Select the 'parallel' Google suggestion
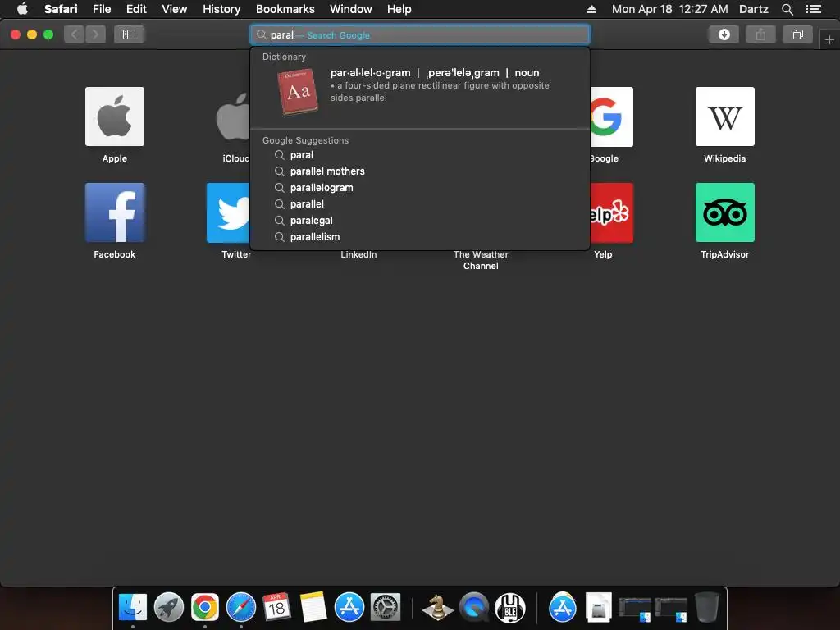 [x=420, y=204]
